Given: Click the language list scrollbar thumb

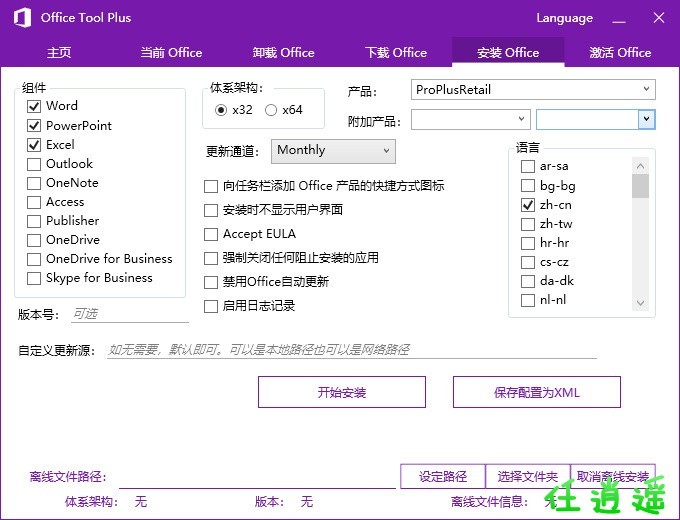Looking at the screenshot, I should [x=641, y=186].
